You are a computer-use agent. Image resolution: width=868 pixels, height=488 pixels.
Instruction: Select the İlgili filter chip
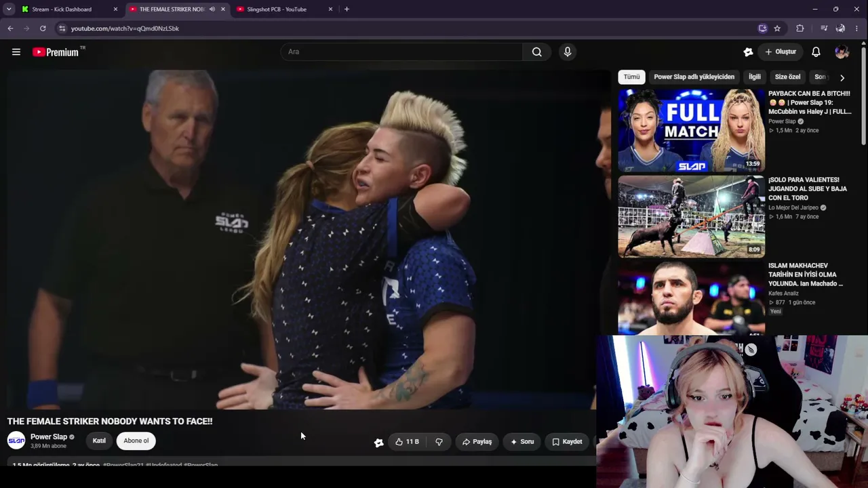[x=755, y=77]
